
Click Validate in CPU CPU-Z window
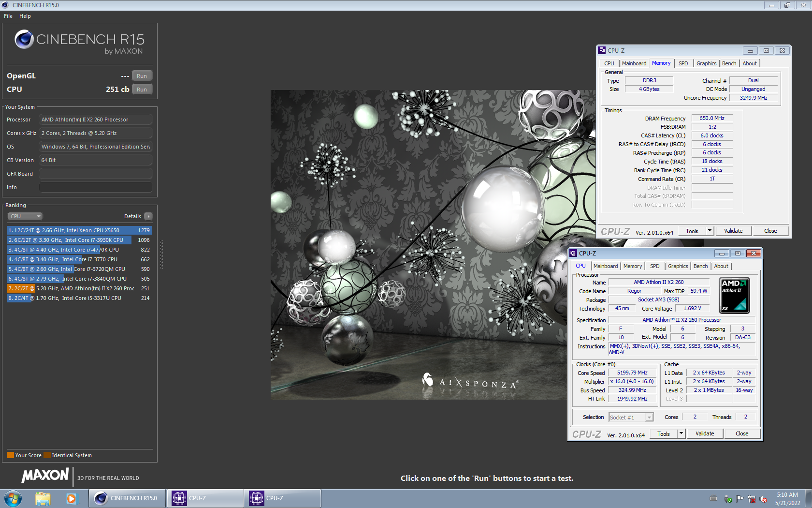(x=705, y=433)
